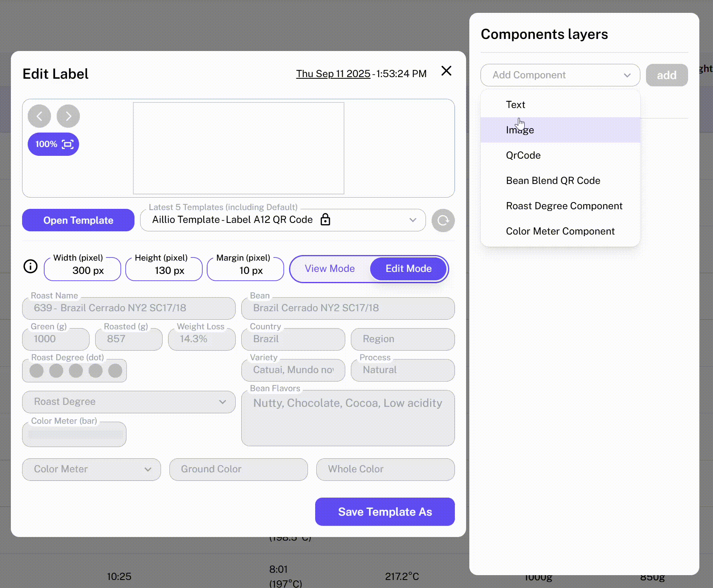
Task: Choose Image from component list
Action: point(520,130)
